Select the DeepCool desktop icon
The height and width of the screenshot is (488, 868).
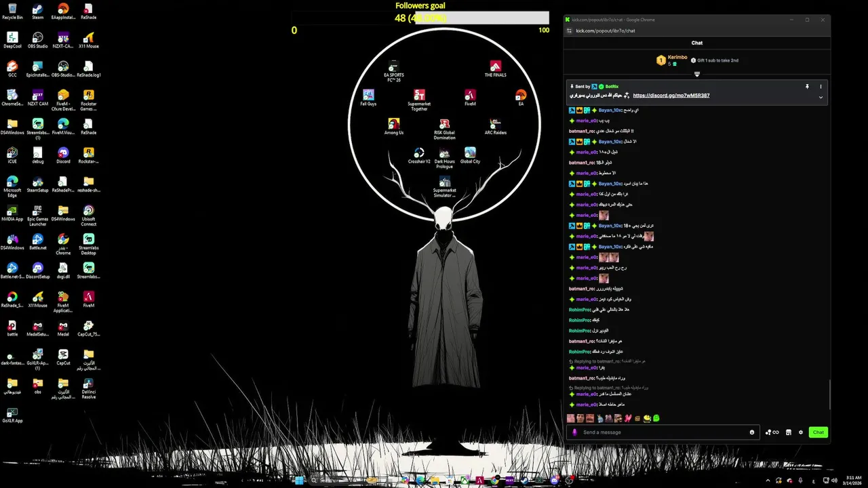(12, 40)
